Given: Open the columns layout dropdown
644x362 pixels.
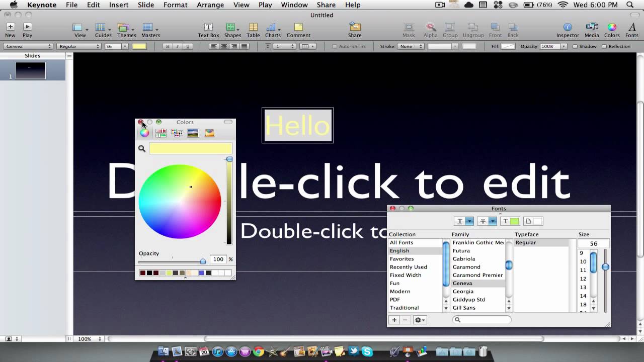Looking at the screenshot, I should [x=307, y=46].
